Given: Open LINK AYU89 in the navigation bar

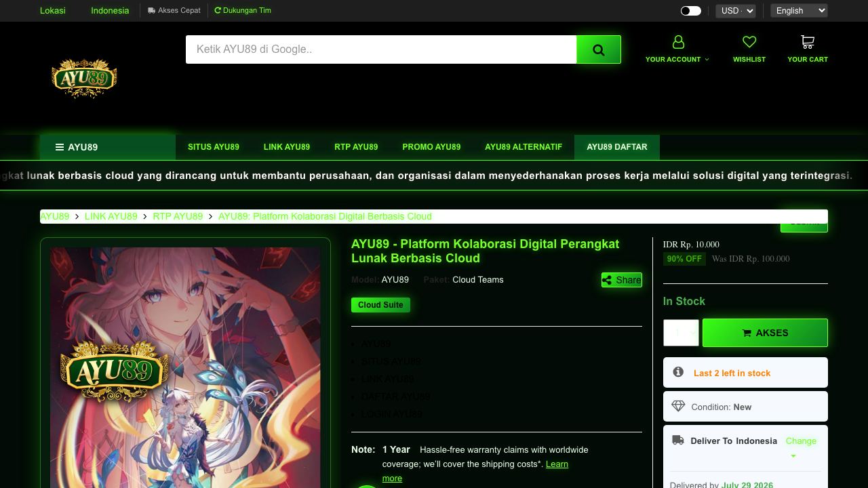Looking at the screenshot, I should 287,147.
